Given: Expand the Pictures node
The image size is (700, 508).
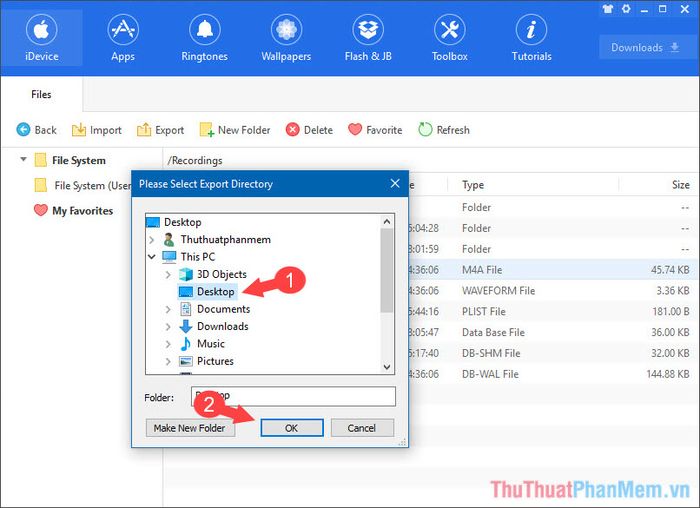Looking at the screenshot, I should point(168,361).
